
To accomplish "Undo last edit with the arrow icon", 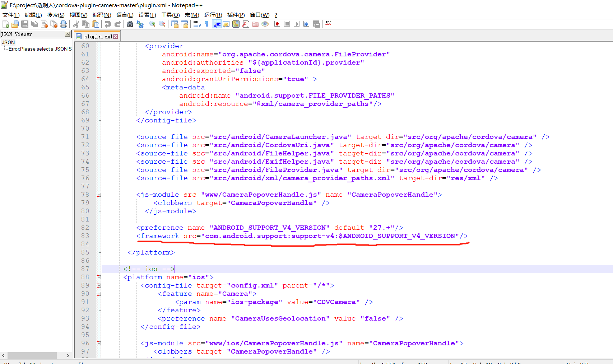I will (107, 24).
